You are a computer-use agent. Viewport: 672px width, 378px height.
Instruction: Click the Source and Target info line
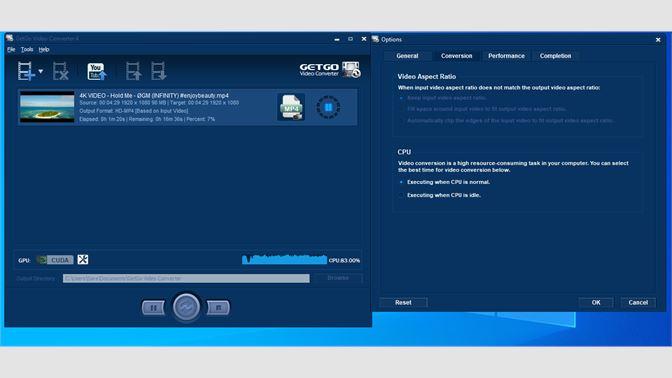pyautogui.click(x=159, y=103)
